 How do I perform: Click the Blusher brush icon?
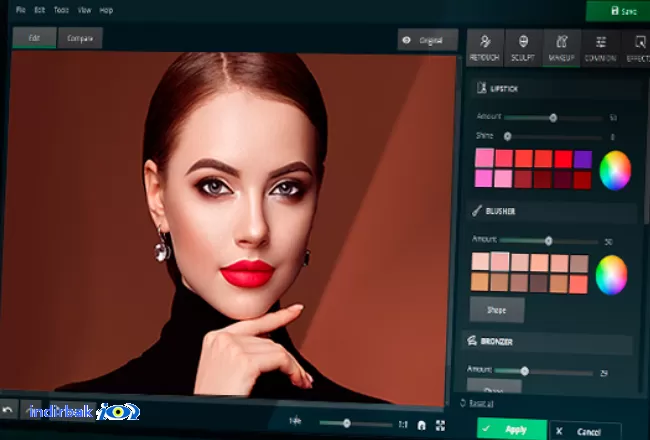pyautogui.click(x=478, y=210)
